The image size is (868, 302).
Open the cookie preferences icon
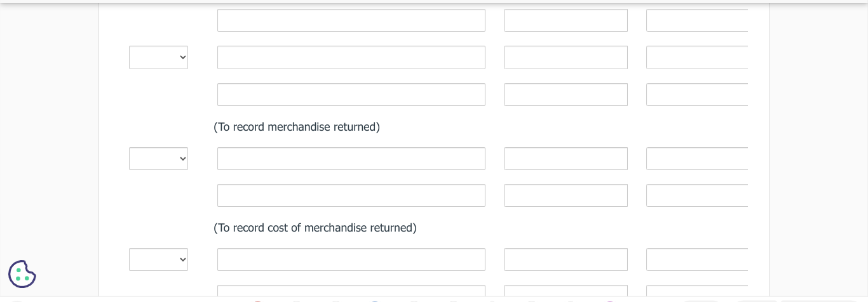click(x=22, y=274)
